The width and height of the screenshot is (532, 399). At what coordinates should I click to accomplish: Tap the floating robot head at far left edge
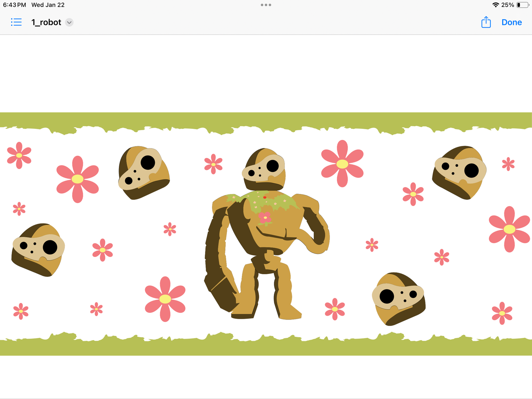point(39,249)
